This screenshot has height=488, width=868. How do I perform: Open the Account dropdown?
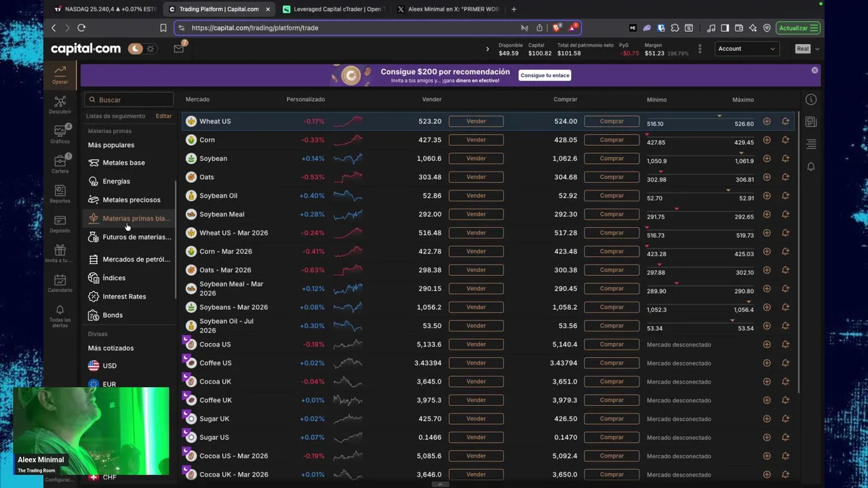[746, 49]
